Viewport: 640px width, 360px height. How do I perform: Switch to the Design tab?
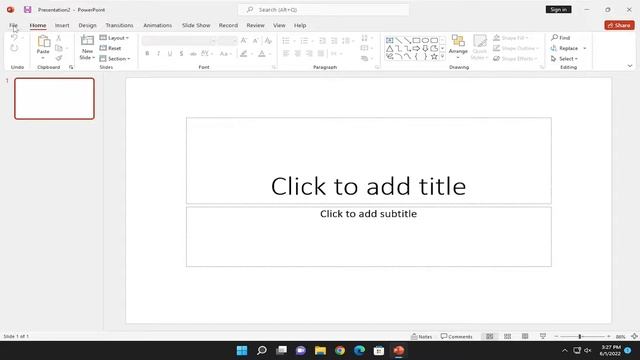pyautogui.click(x=87, y=25)
